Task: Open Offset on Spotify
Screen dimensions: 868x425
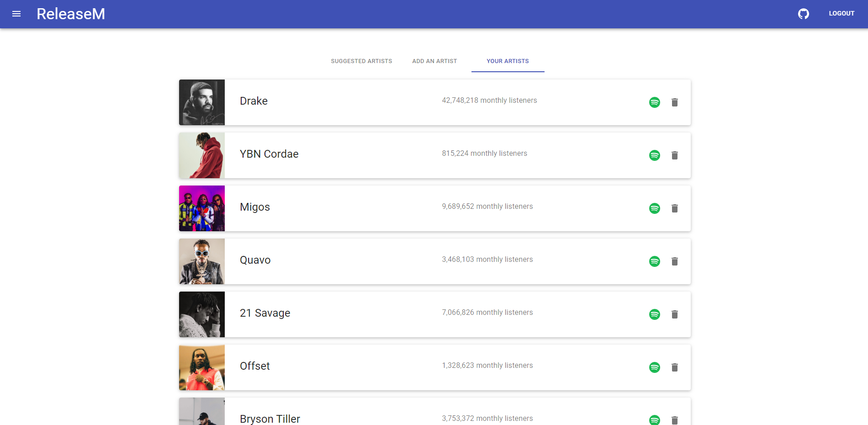Action: (655, 367)
